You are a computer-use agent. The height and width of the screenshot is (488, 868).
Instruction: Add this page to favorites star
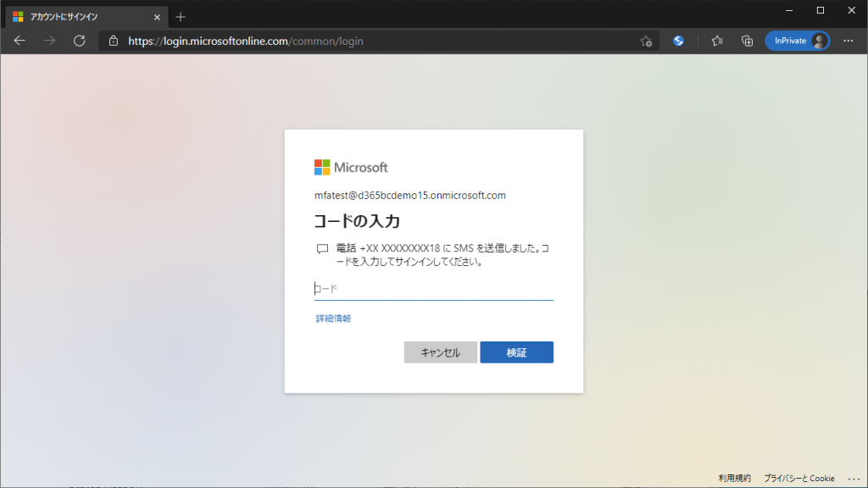[x=646, y=41]
